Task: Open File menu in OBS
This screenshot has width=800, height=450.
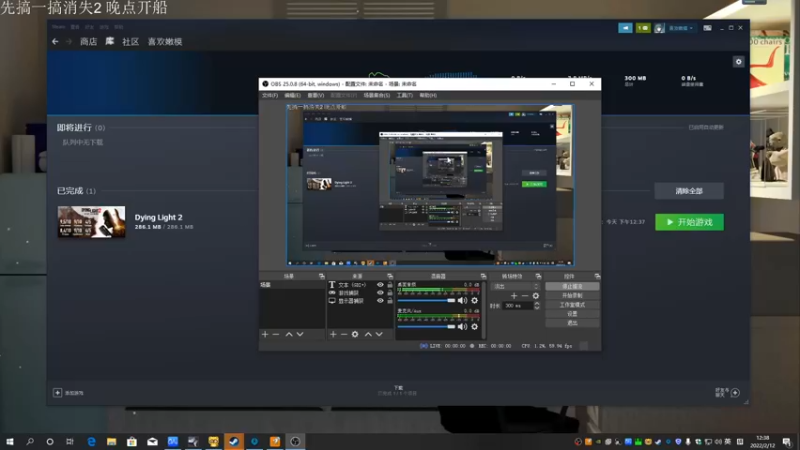Action: click(x=270, y=95)
